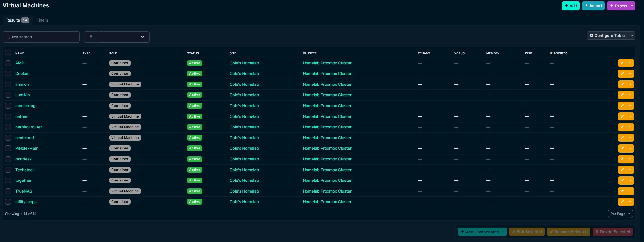Click the pencil edit icon for nextcloud
644x242 pixels.
622,138
